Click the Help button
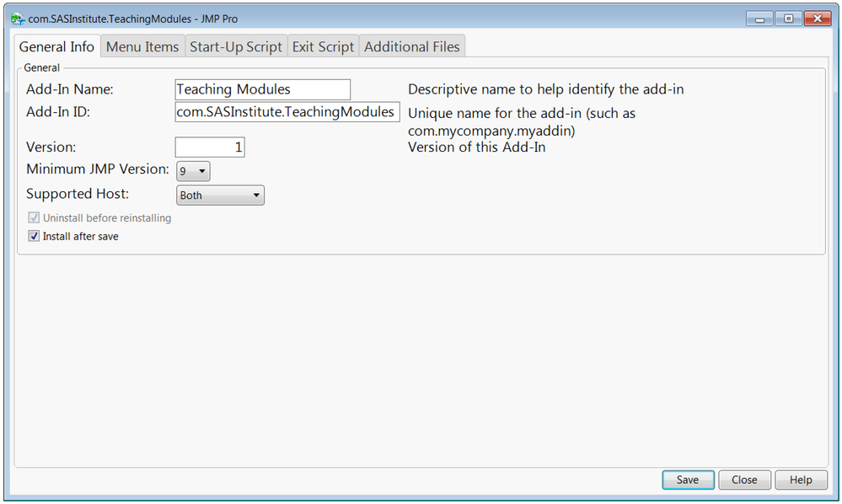This screenshot has width=842, height=504. [801, 480]
